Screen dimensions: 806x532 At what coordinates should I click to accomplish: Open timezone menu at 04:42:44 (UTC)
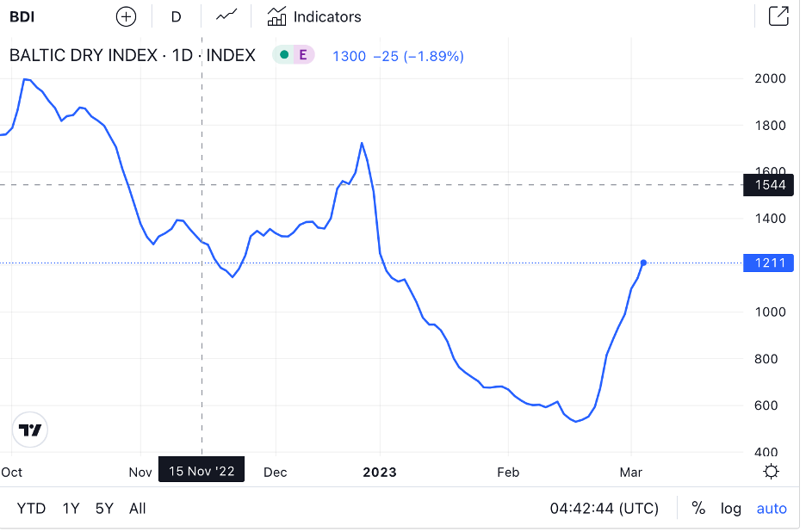click(604, 508)
